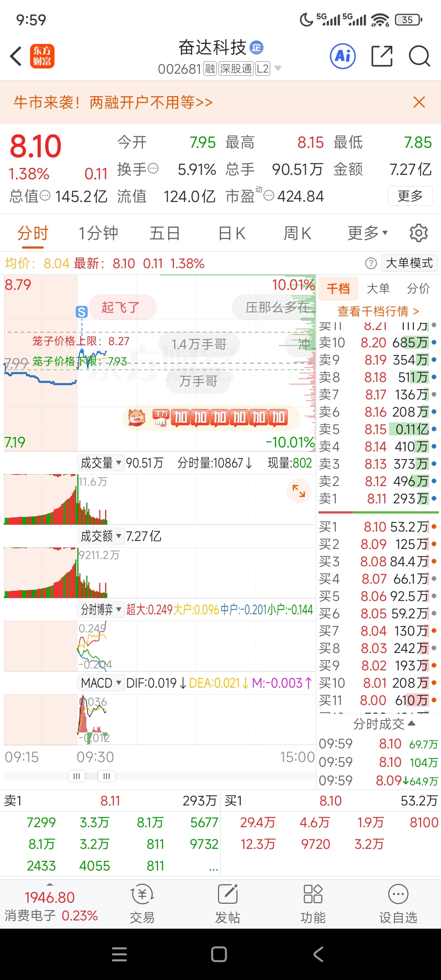Screen dimensions: 441x980
Task: Tap the 牛市来袭 两融开户 banner link
Action: pyautogui.click(x=113, y=102)
